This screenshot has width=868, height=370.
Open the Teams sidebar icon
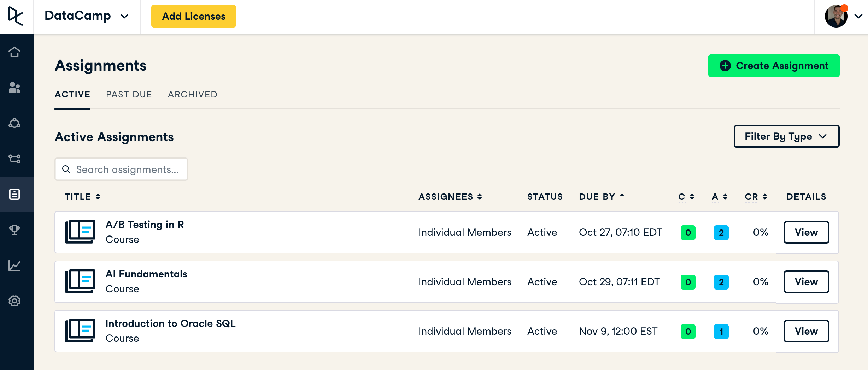(14, 123)
